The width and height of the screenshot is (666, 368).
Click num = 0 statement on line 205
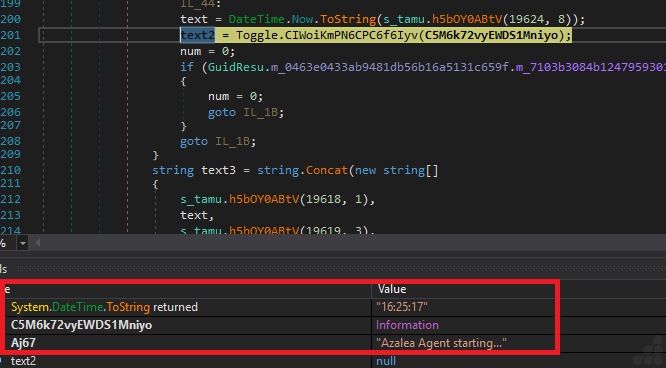pos(236,96)
